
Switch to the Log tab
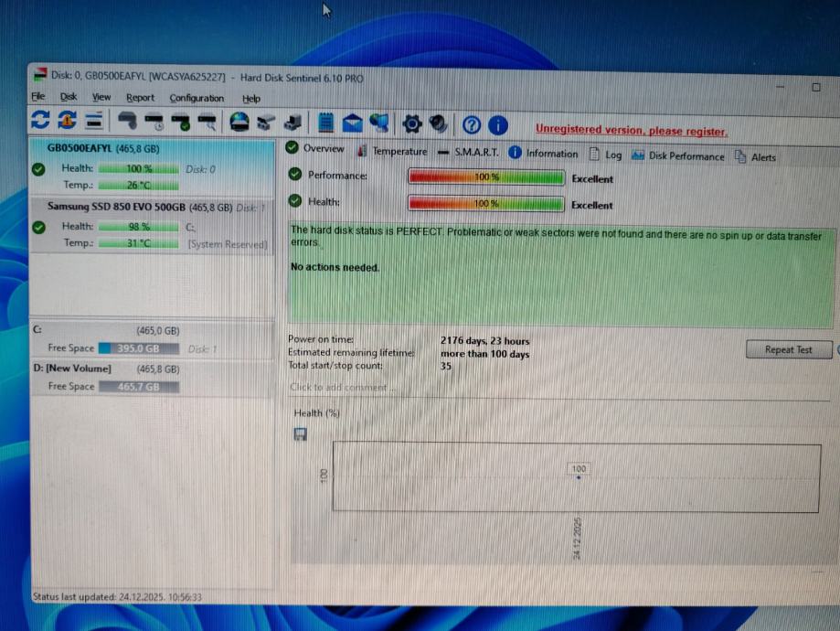click(605, 155)
